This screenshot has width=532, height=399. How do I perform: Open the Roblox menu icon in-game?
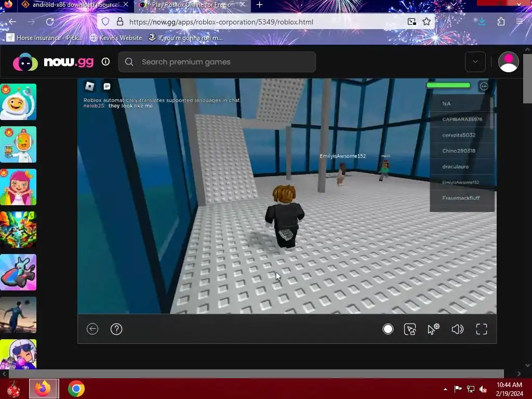click(x=89, y=87)
